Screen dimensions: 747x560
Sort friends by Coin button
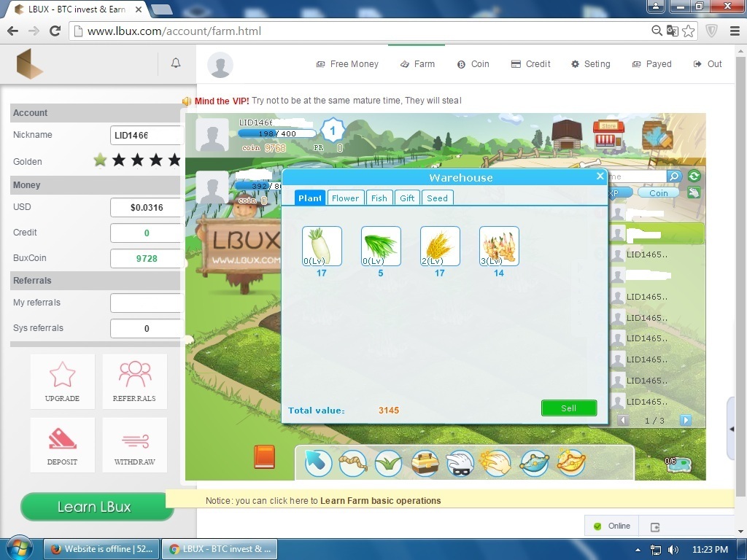(x=659, y=192)
